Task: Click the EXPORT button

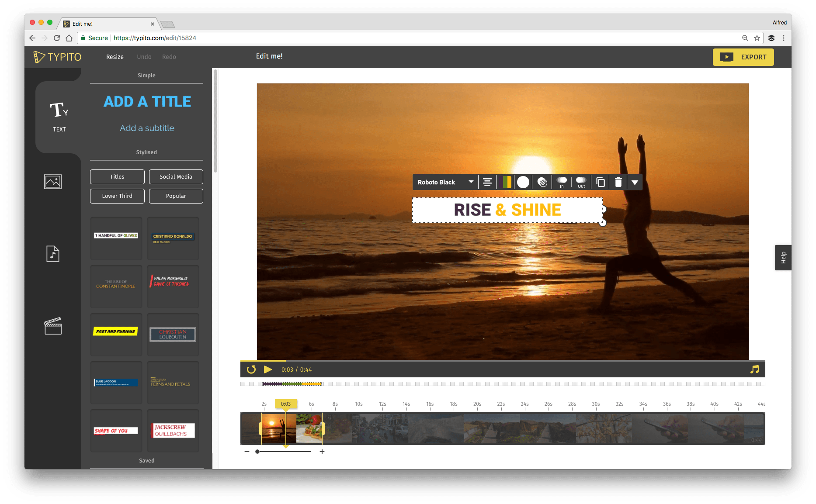Action: [743, 57]
